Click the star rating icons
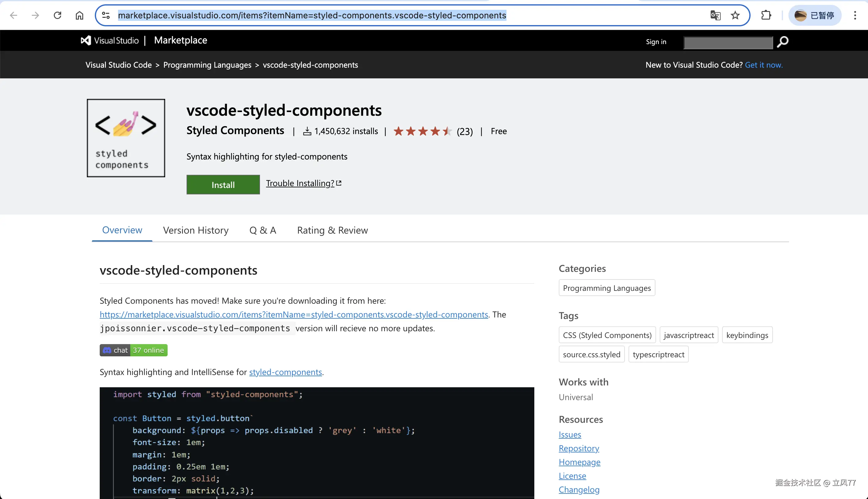This screenshot has height=499, width=868. 422,131
